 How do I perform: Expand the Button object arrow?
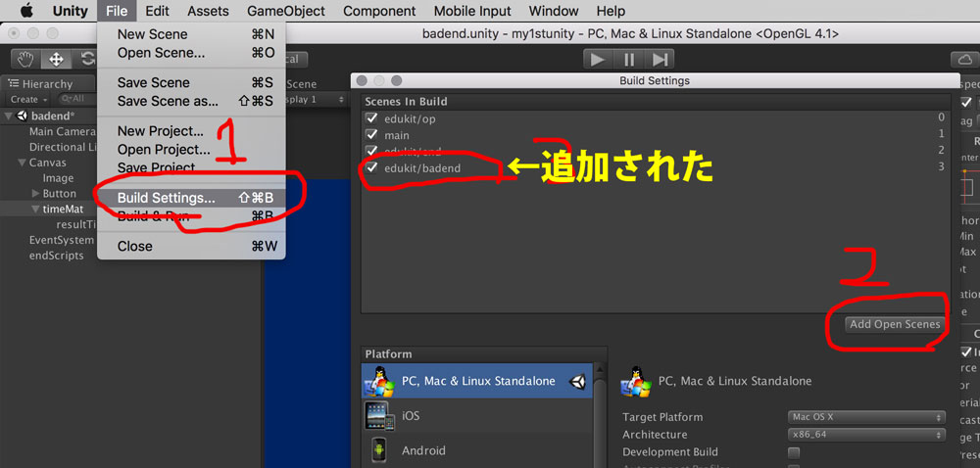coord(35,194)
